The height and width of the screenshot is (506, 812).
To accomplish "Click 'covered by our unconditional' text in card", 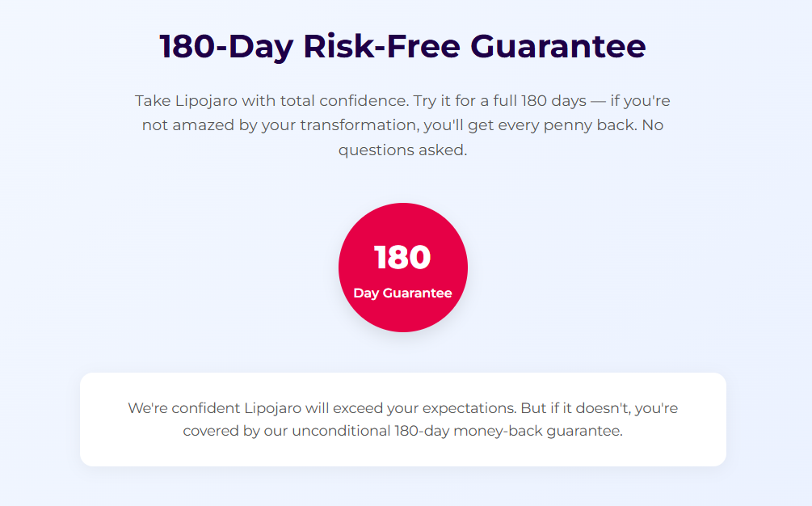I will [x=286, y=431].
